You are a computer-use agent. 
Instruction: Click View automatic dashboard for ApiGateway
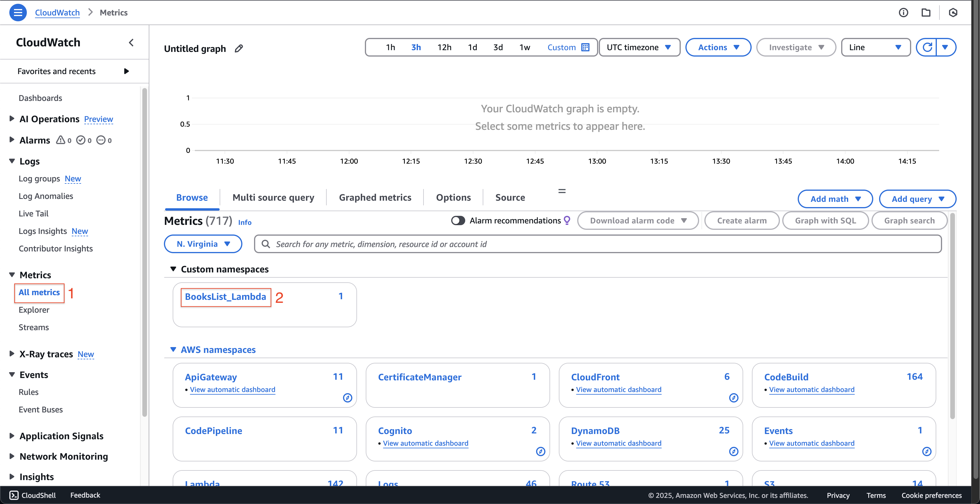coord(232,389)
